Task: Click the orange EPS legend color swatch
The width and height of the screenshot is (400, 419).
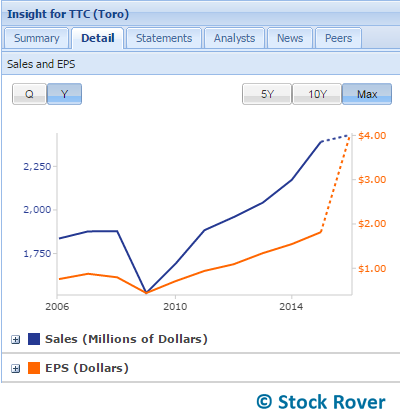Action: click(34, 368)
